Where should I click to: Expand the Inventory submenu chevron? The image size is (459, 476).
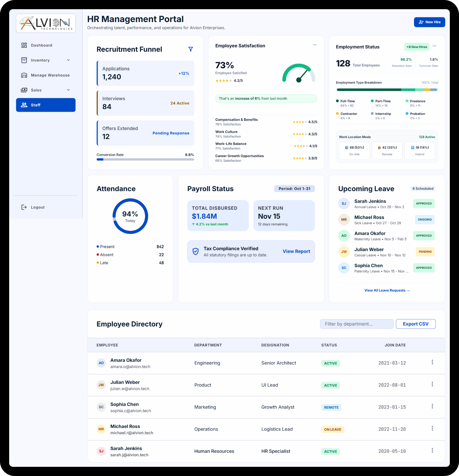69,60
